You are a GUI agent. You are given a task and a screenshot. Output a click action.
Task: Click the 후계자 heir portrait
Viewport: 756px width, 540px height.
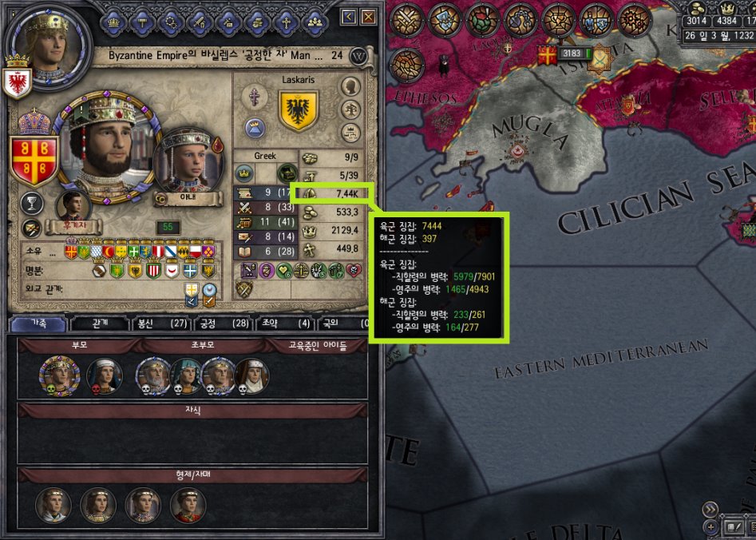point(73,206)
